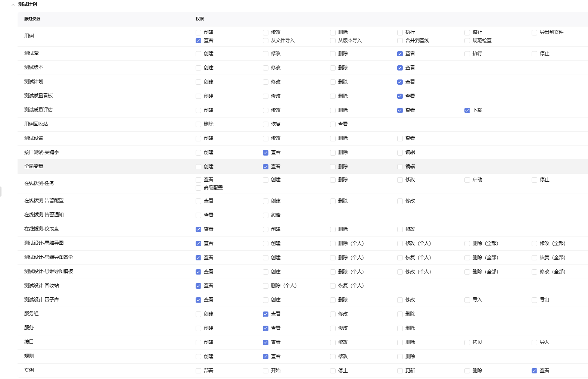This screenshot has height=379, width=588.
Task: Enable 导出 for 测试设计-因子库
Action: click(534, 300)
